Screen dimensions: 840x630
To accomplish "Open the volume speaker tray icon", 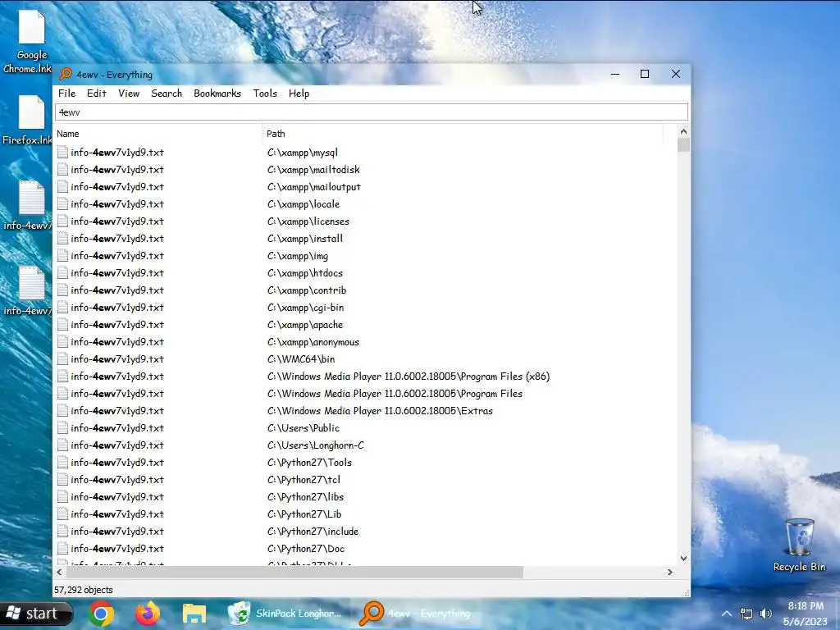I will 766,614.
